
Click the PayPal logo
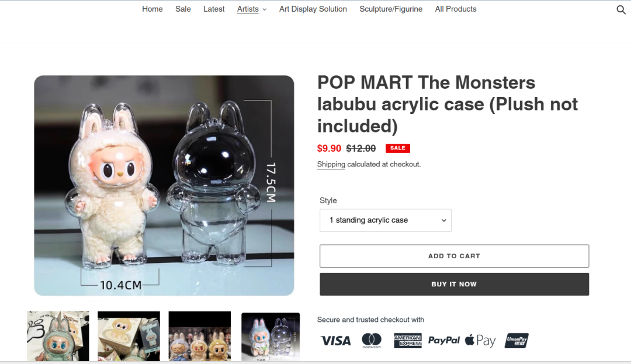click(443, 341)
